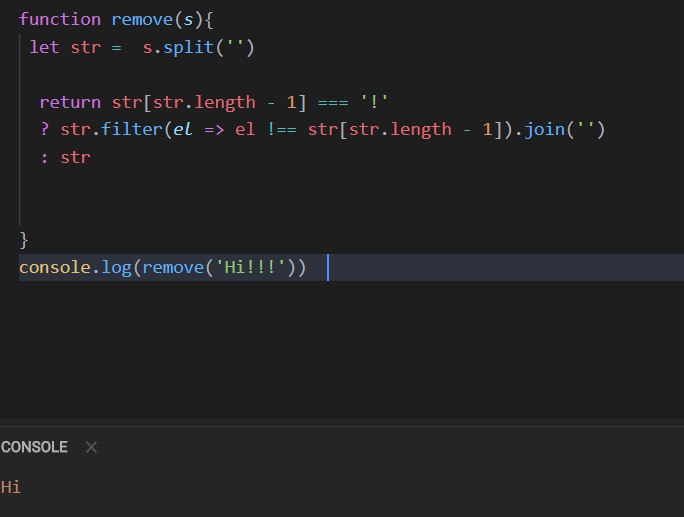Viewport: 684px width, 517px height.
Task: Click the '!' string literal in the return line
Action: click(x=374, y=102)
